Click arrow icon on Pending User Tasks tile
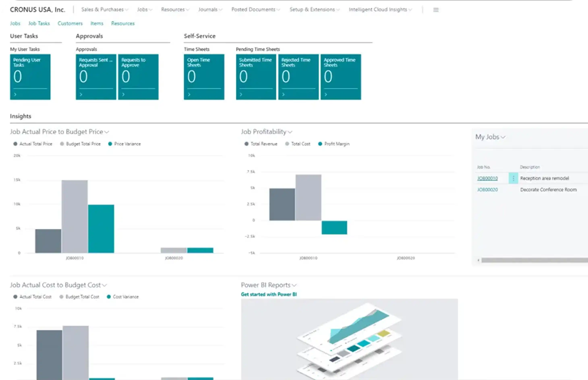The image size is (588, 380). pyautogui.click(x=15, y=95)
